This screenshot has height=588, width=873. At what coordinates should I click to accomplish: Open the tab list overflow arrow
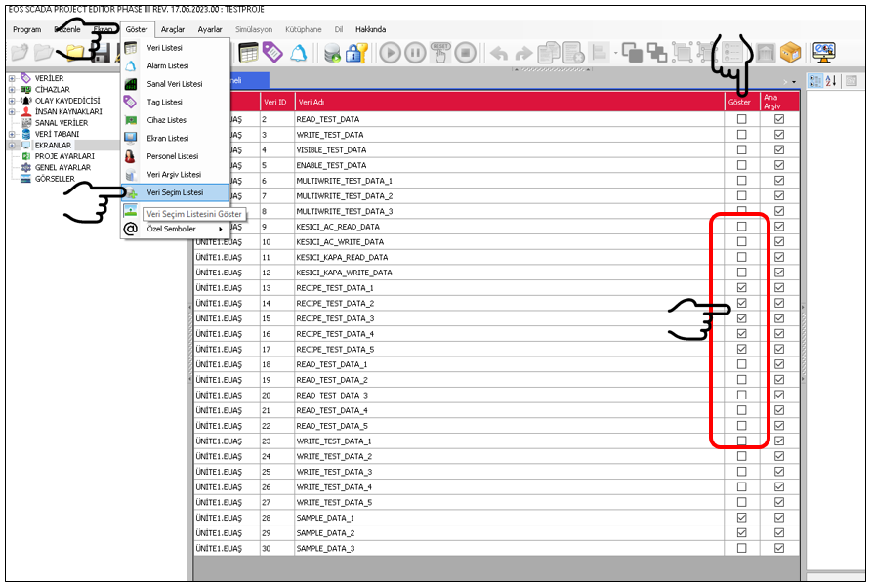(x=794, y=82)
